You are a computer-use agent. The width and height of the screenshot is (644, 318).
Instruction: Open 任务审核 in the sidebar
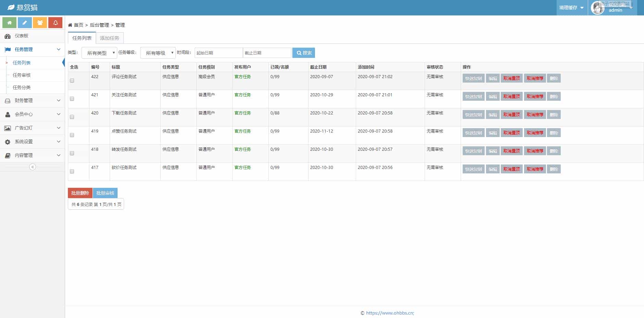[x=22, y=75]
